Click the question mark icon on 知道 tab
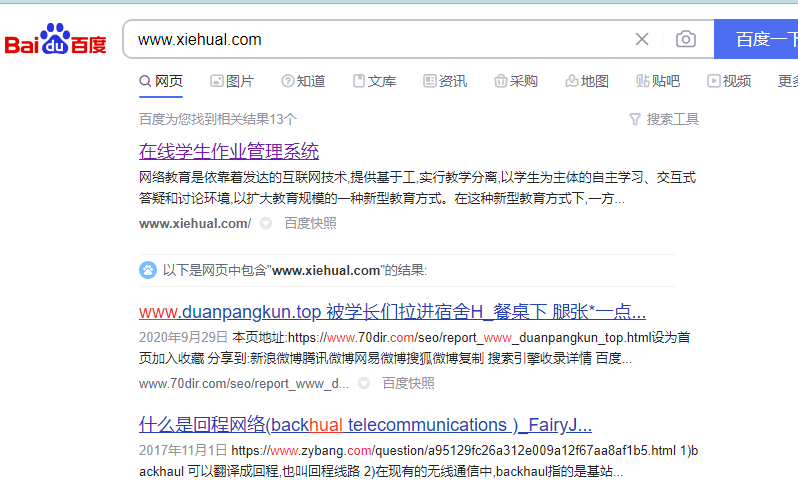Viewport: 798px width, 480px height. pyautogui.click(x=288, y=81)
